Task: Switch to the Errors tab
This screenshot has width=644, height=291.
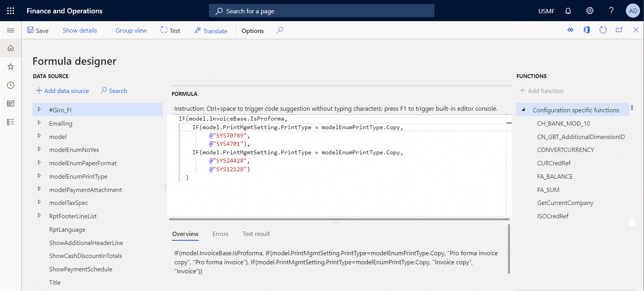Action: [x=220, y=234]
